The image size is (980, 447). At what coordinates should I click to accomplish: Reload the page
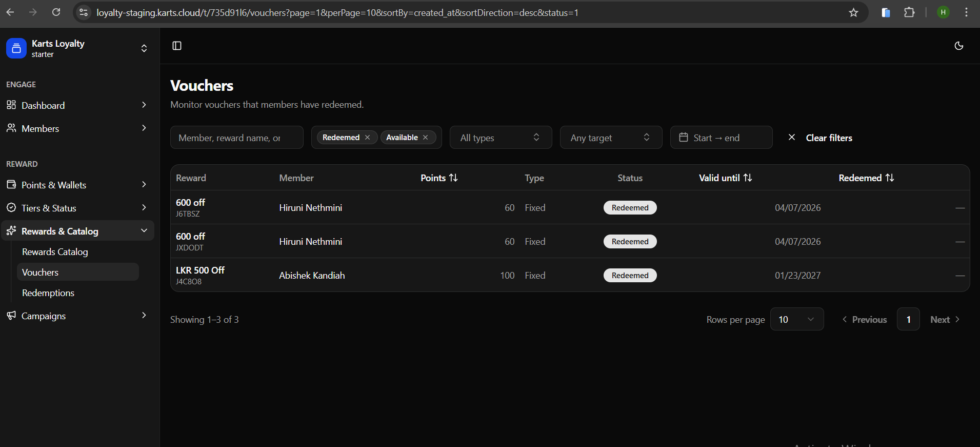pyautogui.click(x=56, y=12)
